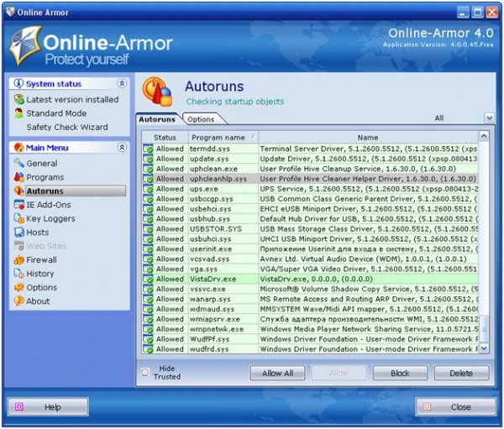Select the uphclean.exe entry
This screenshot has width=504, height=429.
tap(310, 169)
